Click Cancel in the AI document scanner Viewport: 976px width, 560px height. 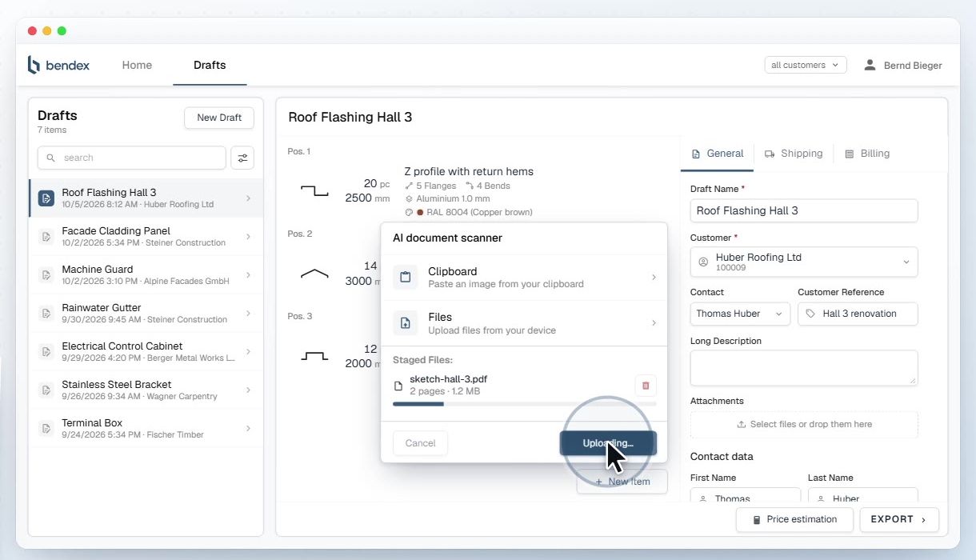[420, 443]
